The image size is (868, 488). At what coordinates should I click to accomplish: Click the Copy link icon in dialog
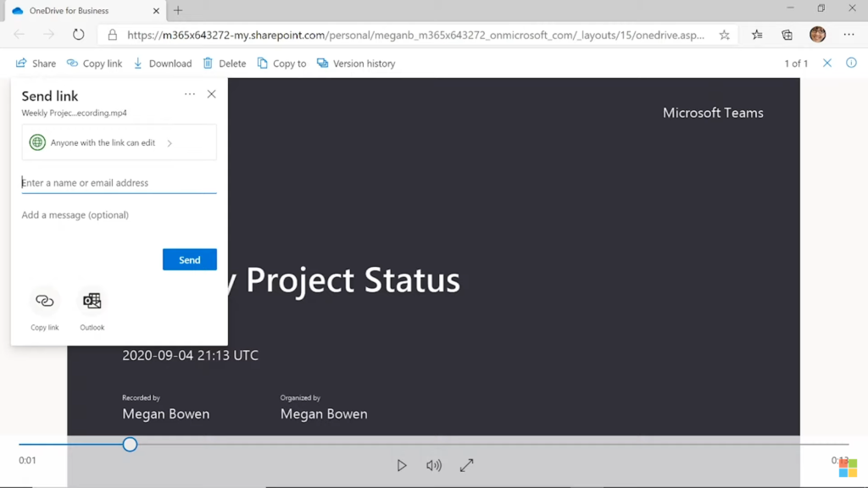point(44,301)
